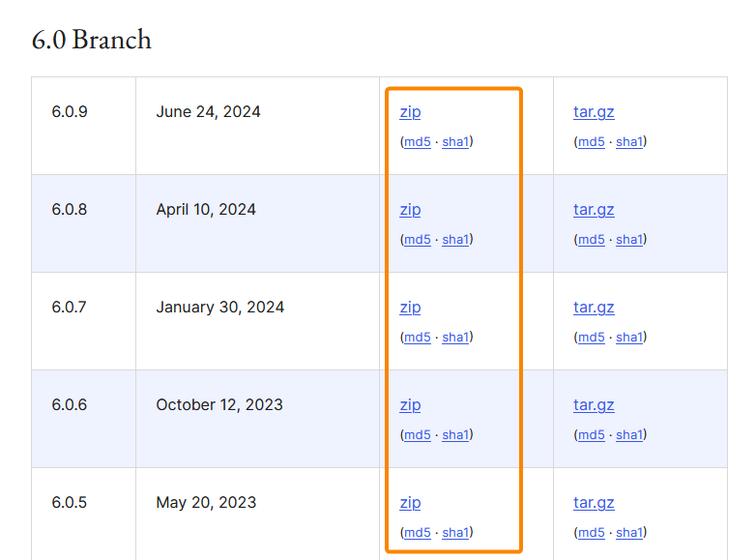Download the 6.0.8 zip file
The width and height of the screenshot is (756, 560).
(x=410, y=210)
